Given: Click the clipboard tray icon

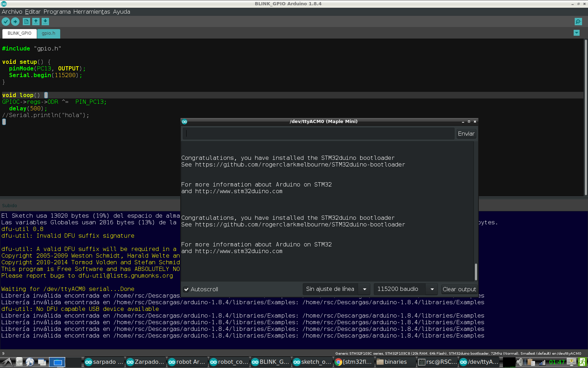Looking at the screenshot, I should [531, 362].
